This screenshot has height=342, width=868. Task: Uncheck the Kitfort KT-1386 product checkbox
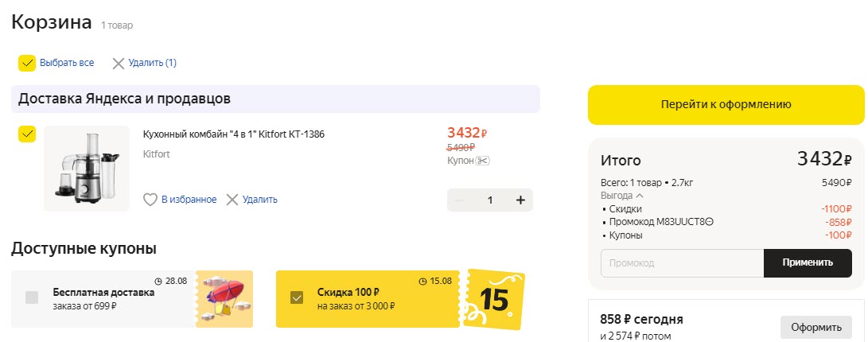pos(27,134)
